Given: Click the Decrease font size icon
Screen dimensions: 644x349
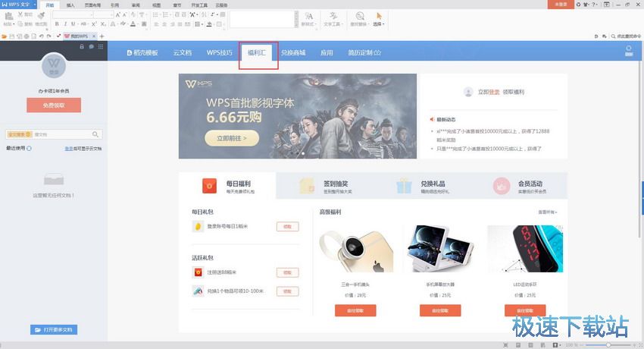Looking at the screenshot, I should coord(124,15).
